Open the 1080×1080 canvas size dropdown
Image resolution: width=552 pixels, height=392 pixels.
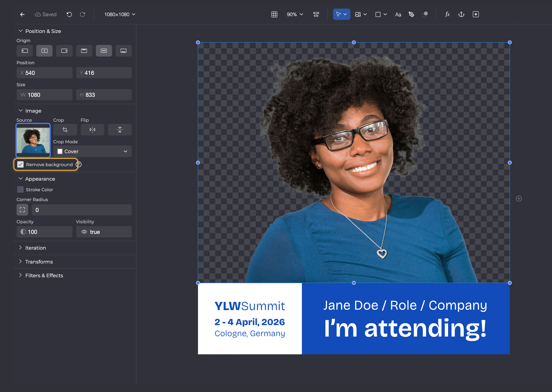pos(120,14)
